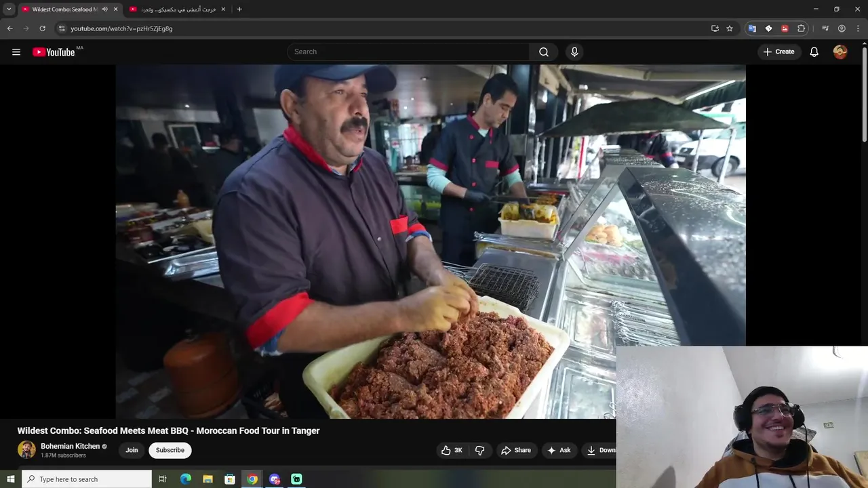The height and width of the screenshot is (488, 868).
Task: Open the Extensions puzzle menu
Action: tap(801, 28)
